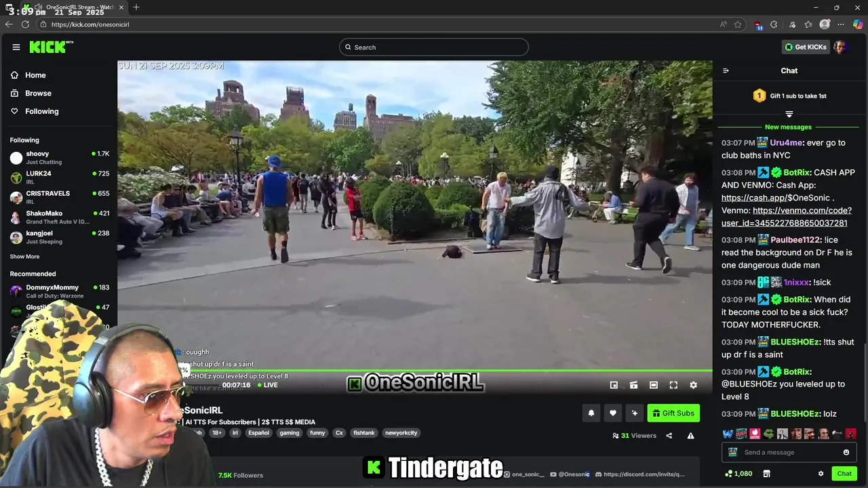Image resolution: width=868 pixels, height=488 pixels.
Task: Collapse the chat panel with the header icon
Action: [x=726, y=70]
